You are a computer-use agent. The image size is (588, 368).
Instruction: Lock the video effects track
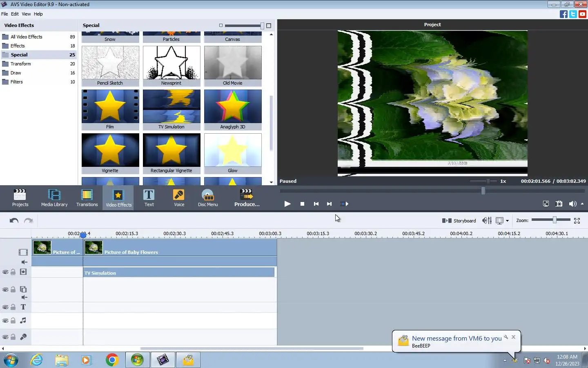point(13,272)
